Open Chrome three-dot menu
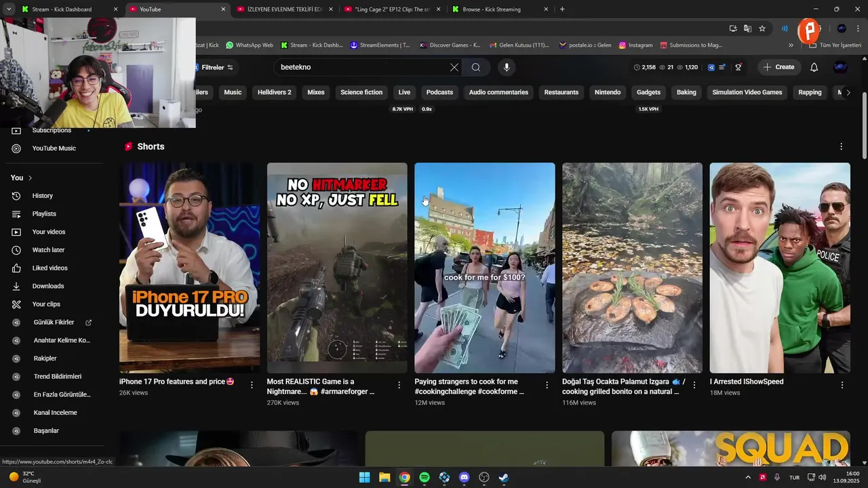 coord(857,28)
